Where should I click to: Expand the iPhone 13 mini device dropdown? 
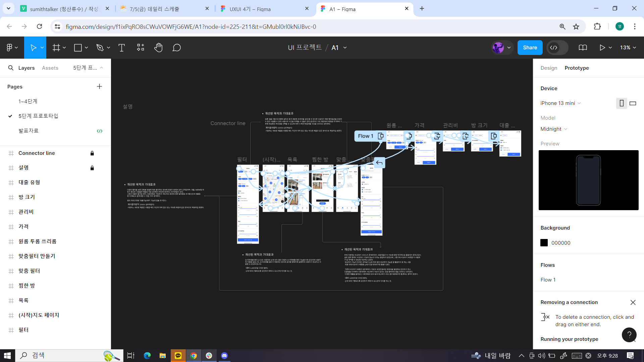point(560,103)
